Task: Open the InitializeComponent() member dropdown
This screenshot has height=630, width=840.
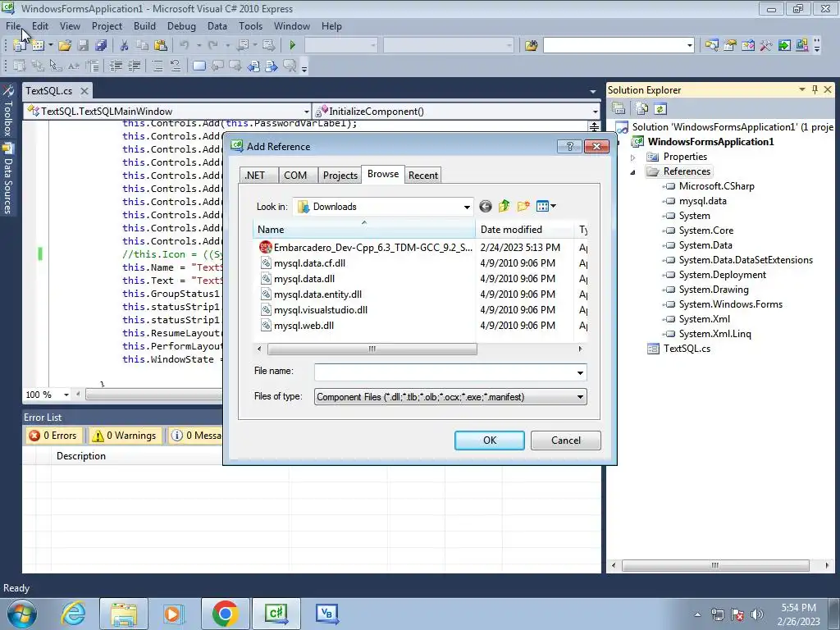Action: pos(595,112)
